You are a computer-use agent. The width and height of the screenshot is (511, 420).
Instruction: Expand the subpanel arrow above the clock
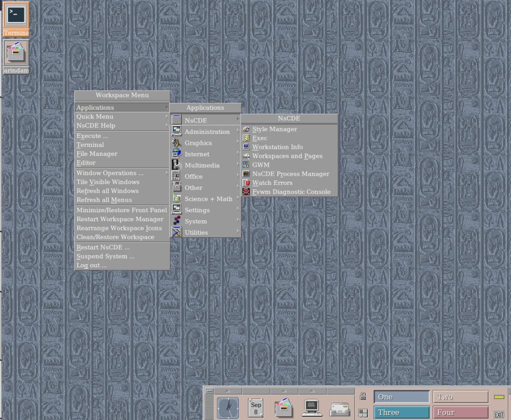click(228, 391)
